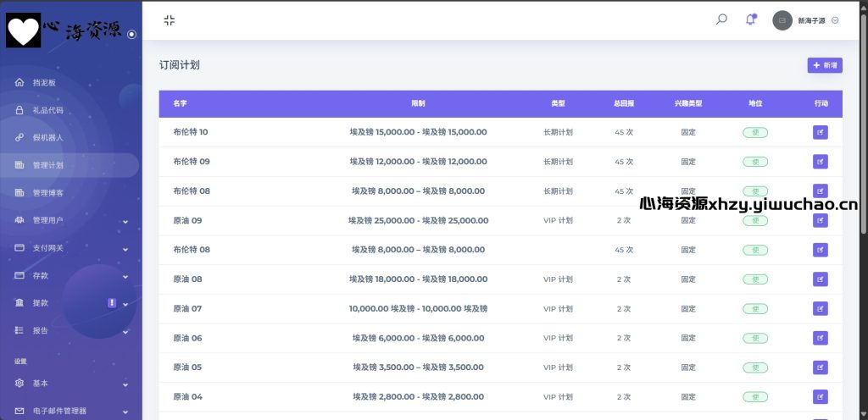Go to 管理博客 in the sidebar
The image size is (868, 420).
pyautogui.click(x=47, y=193)
